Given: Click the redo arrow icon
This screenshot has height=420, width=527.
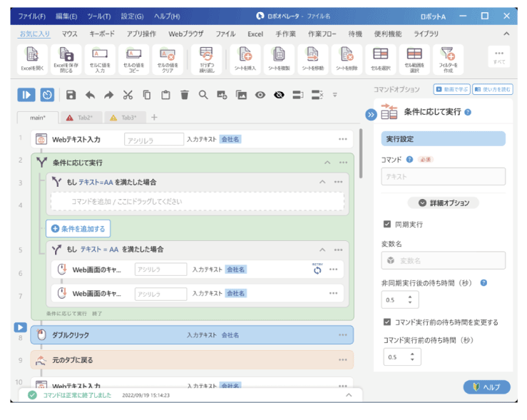Looking at the screenshot, I should point(108,94).
